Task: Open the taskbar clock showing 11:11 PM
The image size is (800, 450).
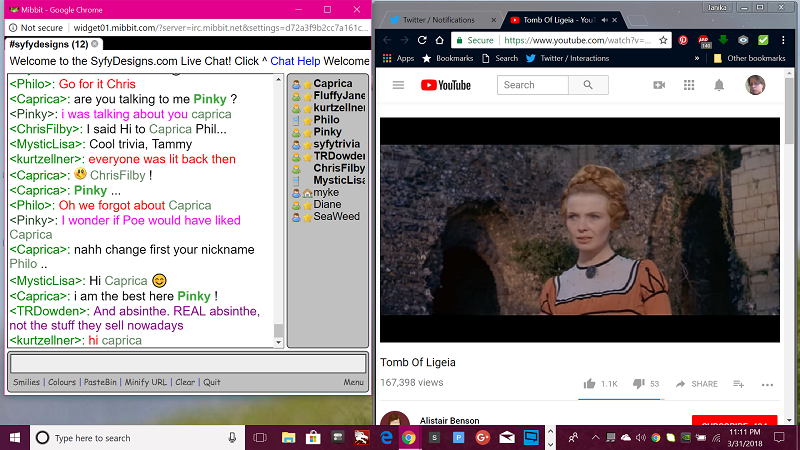Action: (745, 438)
